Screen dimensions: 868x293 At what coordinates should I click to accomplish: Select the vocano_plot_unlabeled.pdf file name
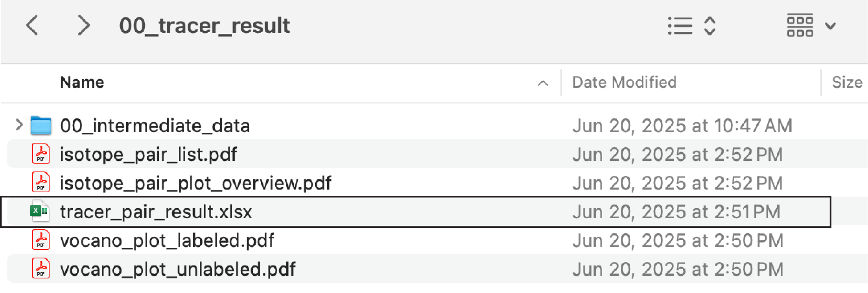coord(177,269)
